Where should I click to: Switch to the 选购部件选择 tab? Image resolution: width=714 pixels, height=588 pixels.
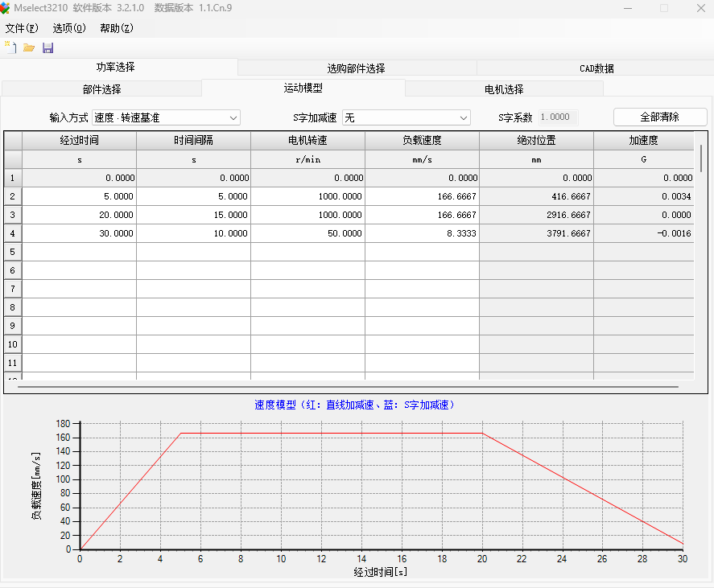pyautogui.click(x=357, y=68)
